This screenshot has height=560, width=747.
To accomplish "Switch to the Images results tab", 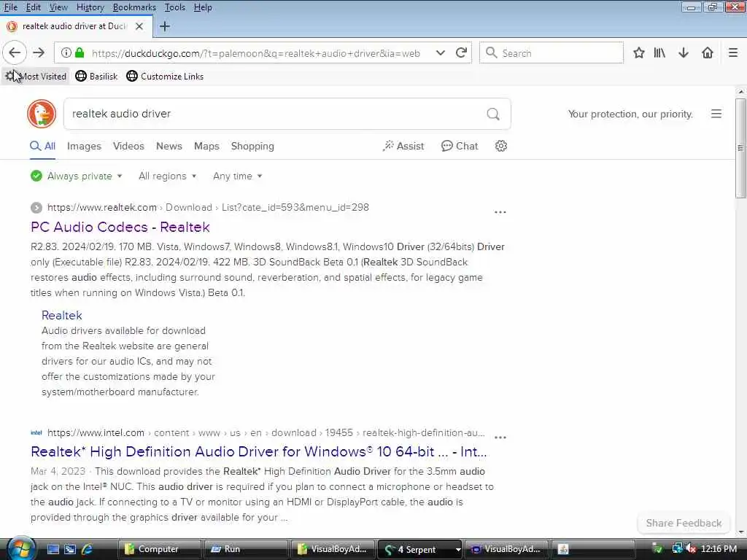I will [x=84, y=146].
